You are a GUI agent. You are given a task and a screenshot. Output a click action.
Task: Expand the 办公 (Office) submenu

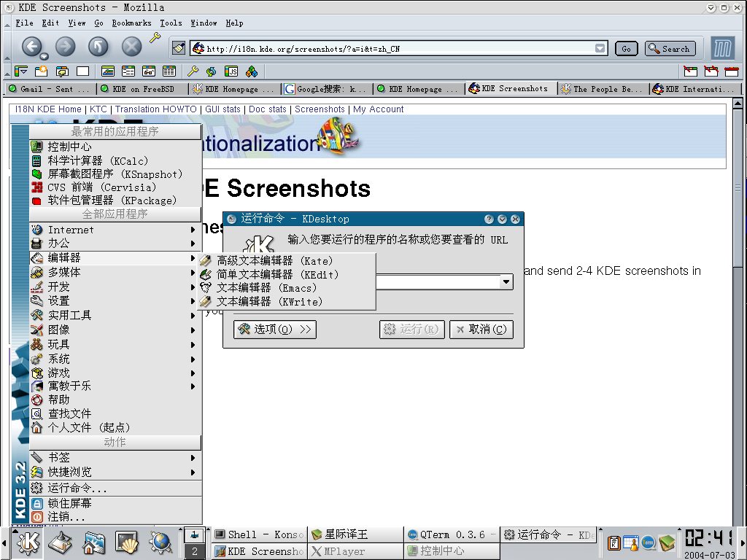(115, 244)
